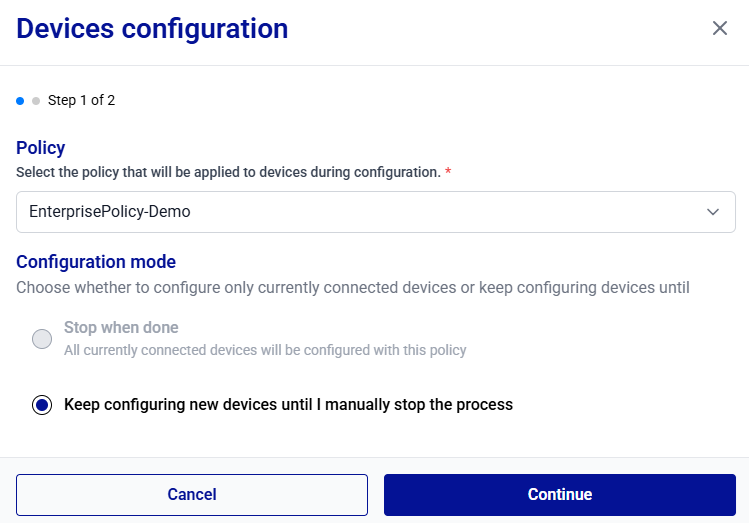
Task: Click the "Stop when done" option label
Action: 121,327
